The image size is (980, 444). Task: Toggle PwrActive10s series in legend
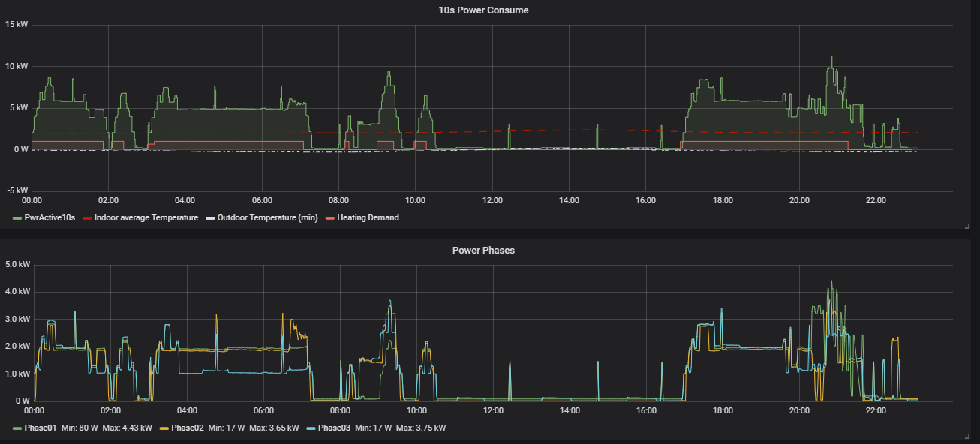(x=50, y=217)
